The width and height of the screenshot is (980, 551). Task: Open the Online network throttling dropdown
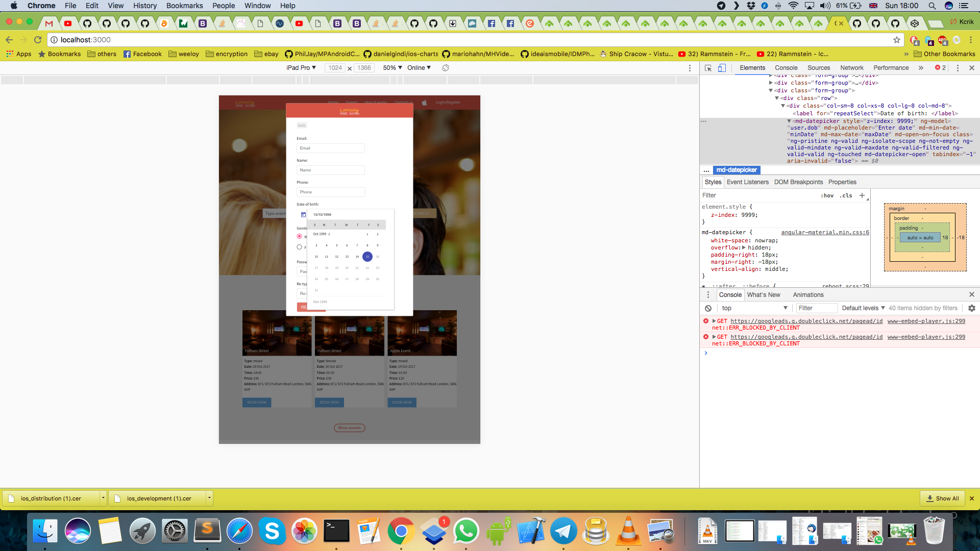[419, 67]
